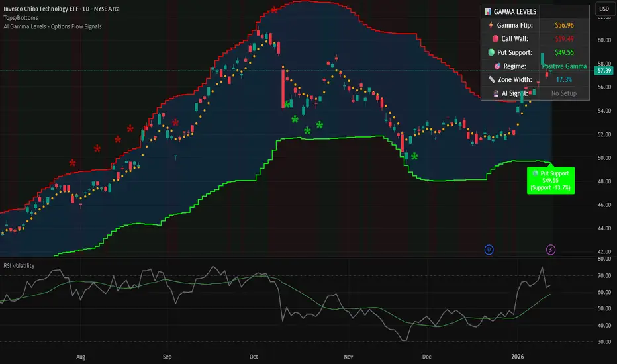The image size is (617, 364).
Task: Click the Call Wall value $59.49
Action: click(x=564, y=39)
